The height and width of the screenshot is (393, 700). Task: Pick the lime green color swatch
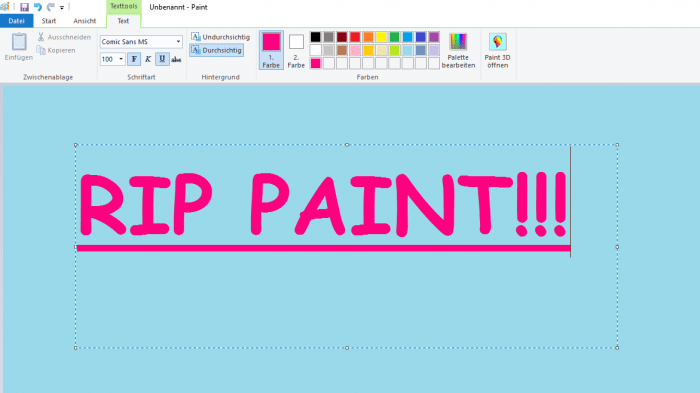tap(395, 50)
